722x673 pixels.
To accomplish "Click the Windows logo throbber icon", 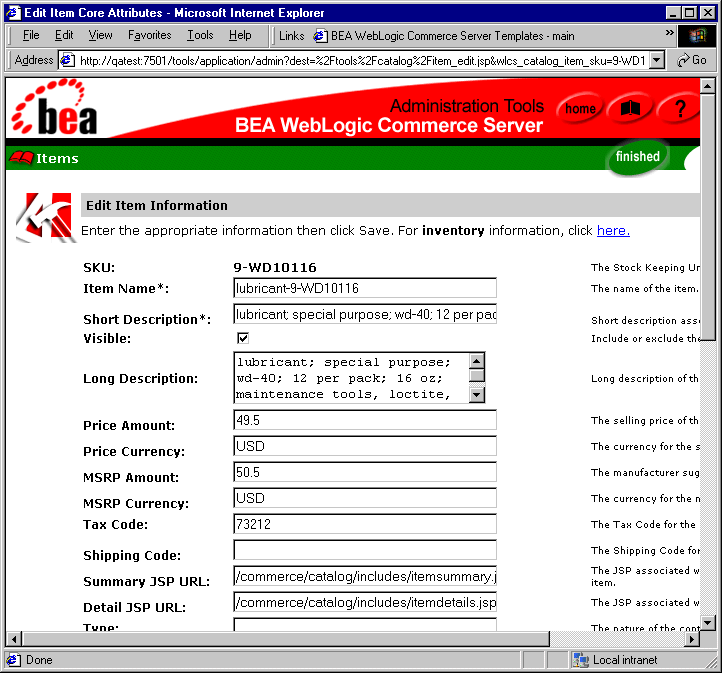I will (697, 35).
